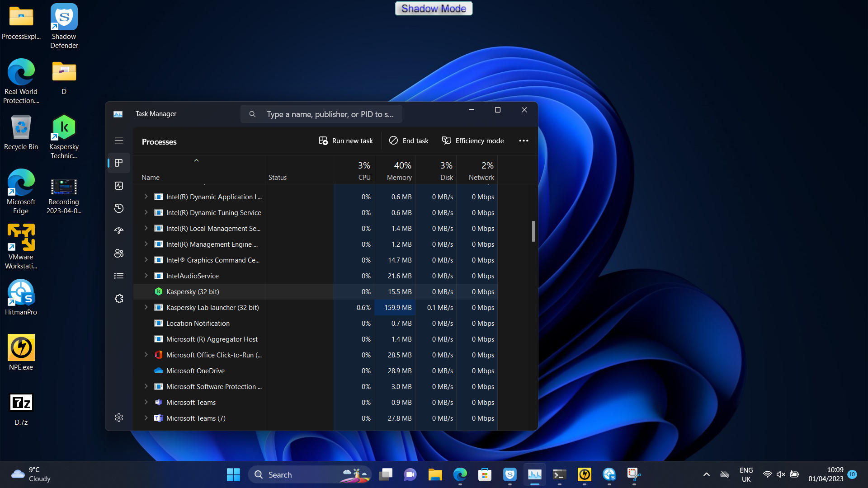Open the Performance tab in the sidebar

coord(119,186)
